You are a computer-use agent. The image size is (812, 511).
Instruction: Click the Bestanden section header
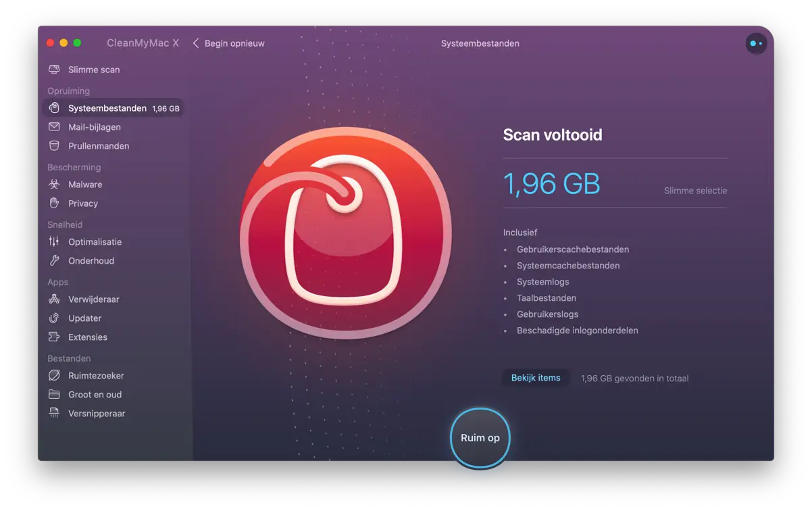tap(69, 358)
